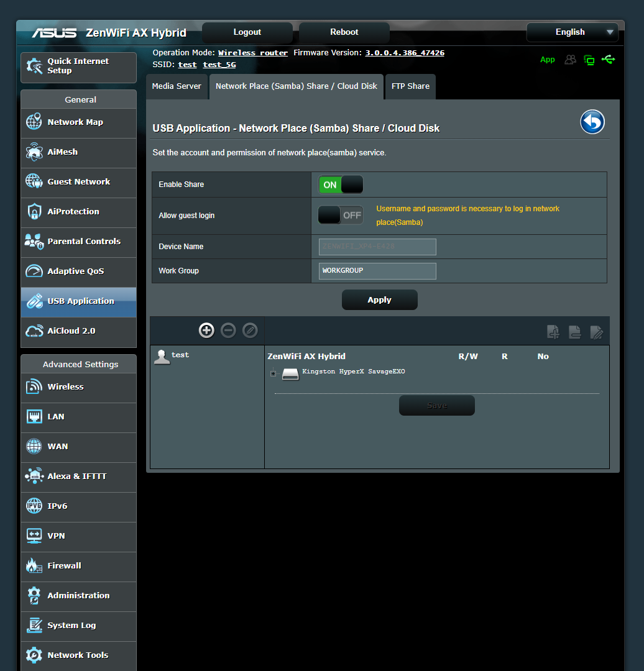Screen dimensions: 644x671
Task: Grant R/W permission to ZenWiFi AX Hybrid
Action: pos(468,356)
